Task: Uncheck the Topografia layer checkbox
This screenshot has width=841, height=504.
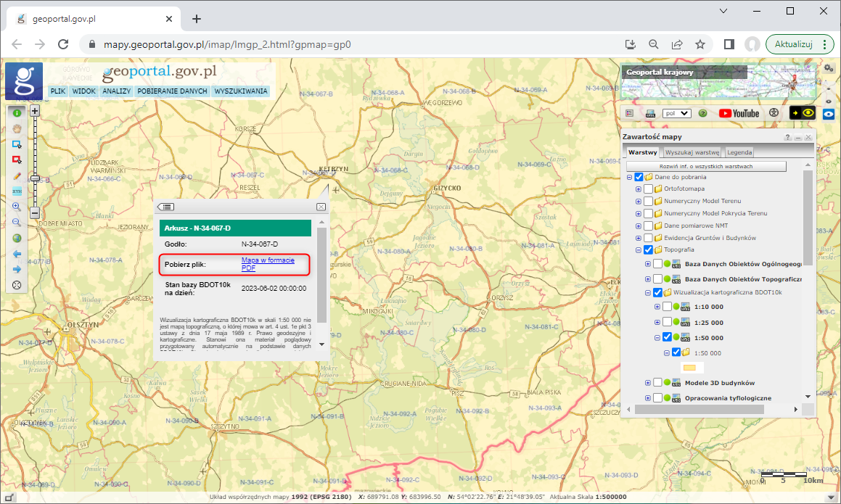Action: coord(647,249)
